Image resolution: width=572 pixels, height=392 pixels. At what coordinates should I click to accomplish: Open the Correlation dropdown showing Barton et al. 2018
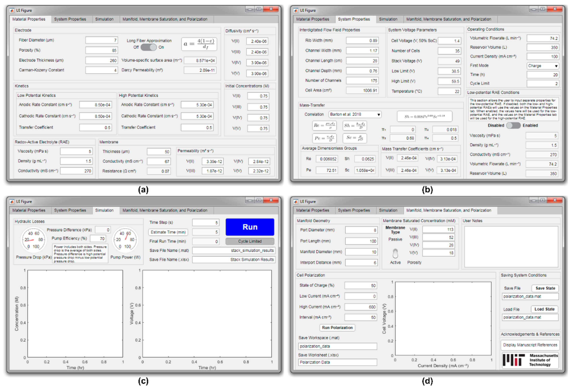[x=355, y=114]
